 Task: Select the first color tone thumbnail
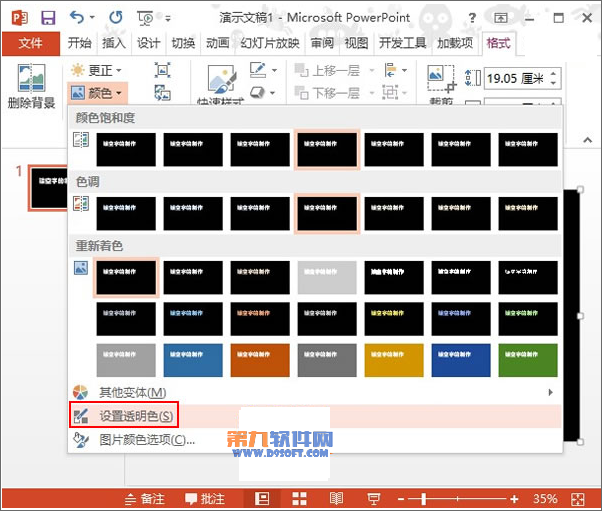(x=126, y=213)
